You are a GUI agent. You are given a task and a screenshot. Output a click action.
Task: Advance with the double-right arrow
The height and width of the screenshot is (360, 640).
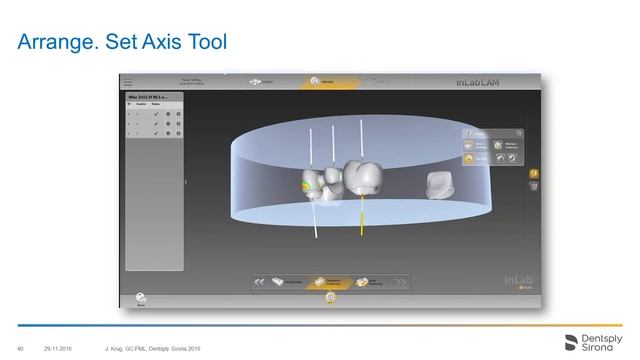point(401,282)
